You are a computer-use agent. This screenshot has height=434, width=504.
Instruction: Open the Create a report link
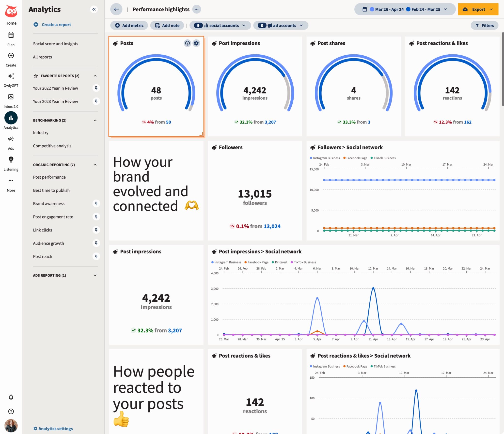point(56,24)
